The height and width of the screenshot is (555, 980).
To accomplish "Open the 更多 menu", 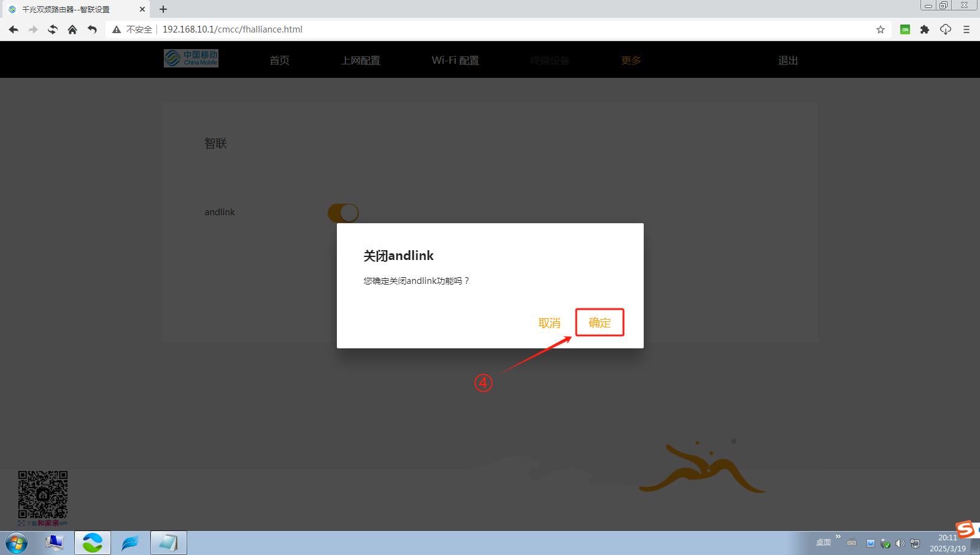I will (x=631, y=60).
